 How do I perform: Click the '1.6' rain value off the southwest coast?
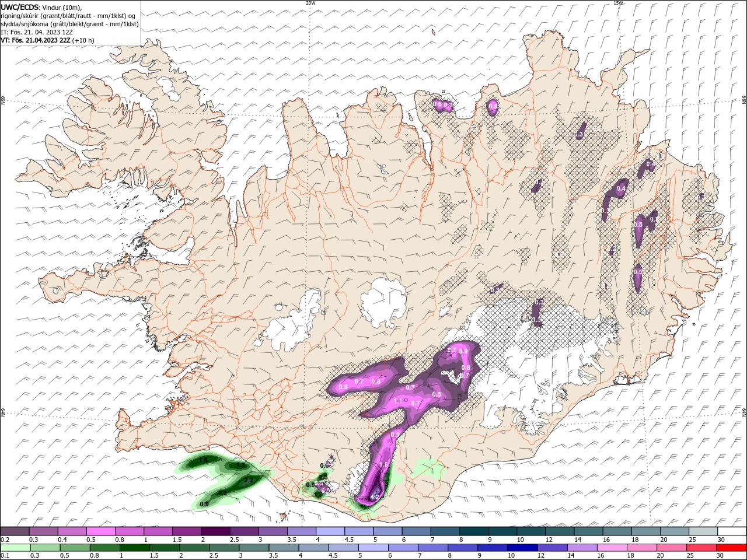[x=203, y=460]
